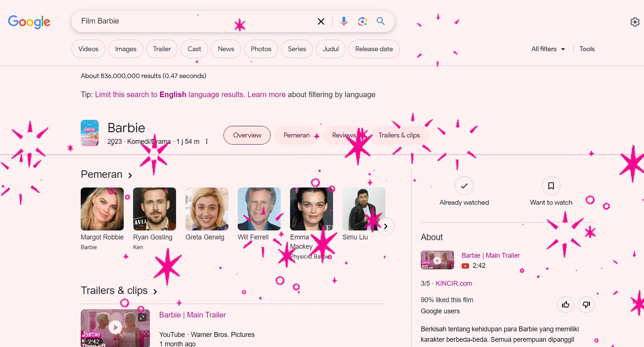Open the Tools option
The width and height of the screenshot is (644, 347).
point(587,49)
